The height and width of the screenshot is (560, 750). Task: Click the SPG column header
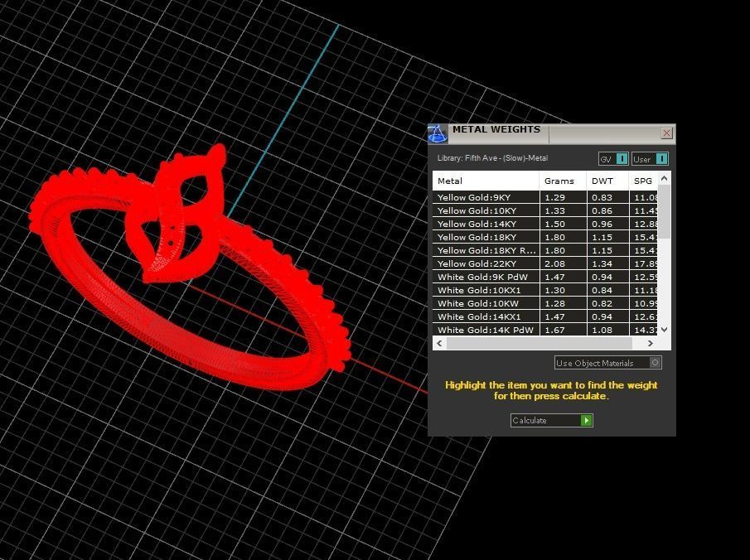(x=643, y=181)
